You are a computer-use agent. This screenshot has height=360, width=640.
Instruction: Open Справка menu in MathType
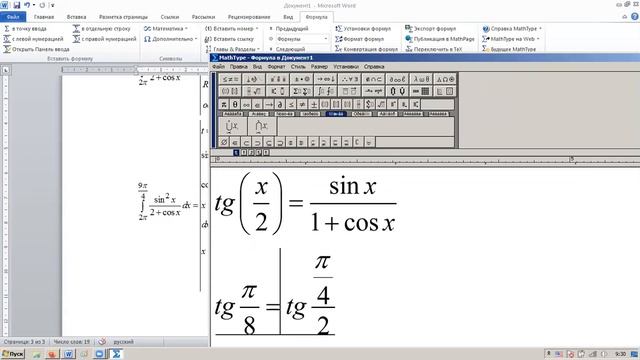[x=374, y=67]
